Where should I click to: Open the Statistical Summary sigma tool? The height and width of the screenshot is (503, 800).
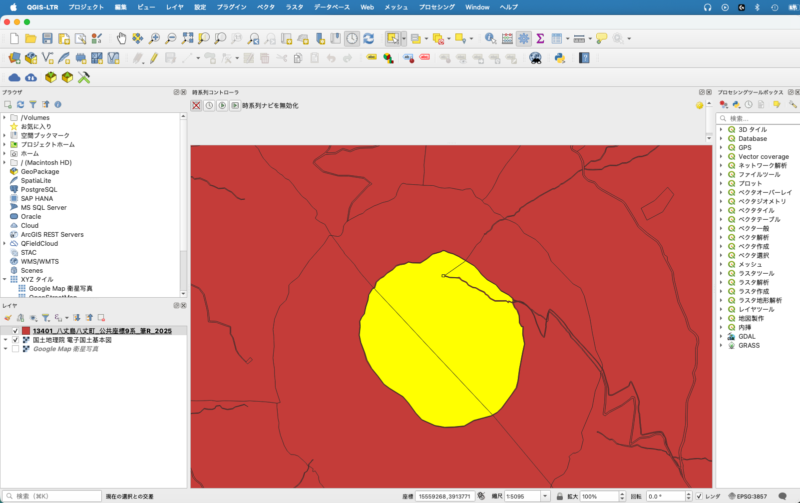click(540, 38)
